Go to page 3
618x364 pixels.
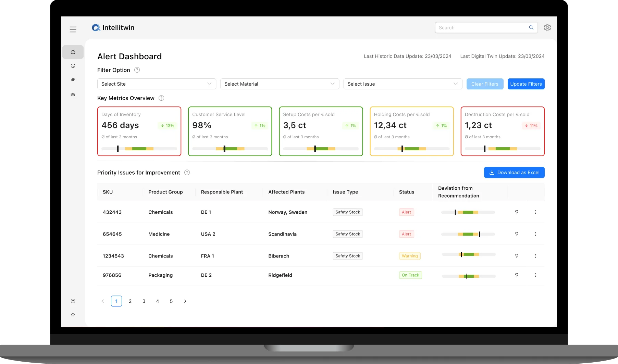click(x=144, y=301)
